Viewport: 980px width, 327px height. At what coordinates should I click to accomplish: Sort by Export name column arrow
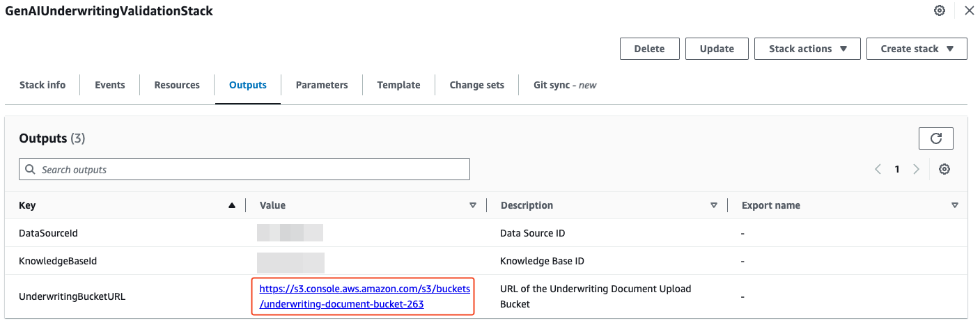pos(955,205)
